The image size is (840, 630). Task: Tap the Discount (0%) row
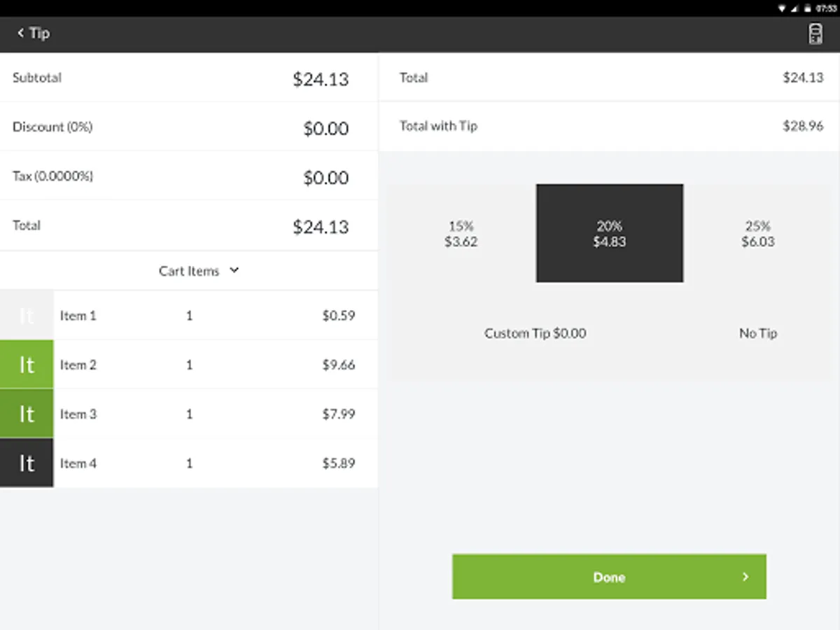[x=189, y=127]
